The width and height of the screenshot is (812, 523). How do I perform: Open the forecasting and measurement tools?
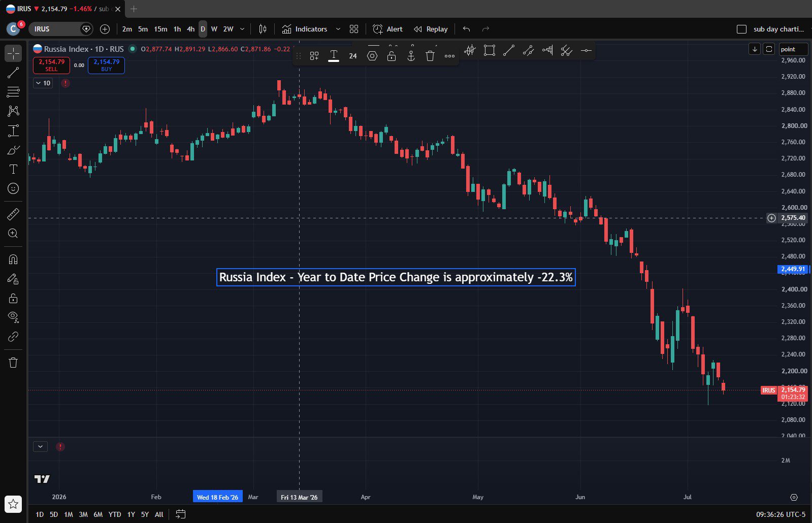pyautogui.click(x=13, y=130)
